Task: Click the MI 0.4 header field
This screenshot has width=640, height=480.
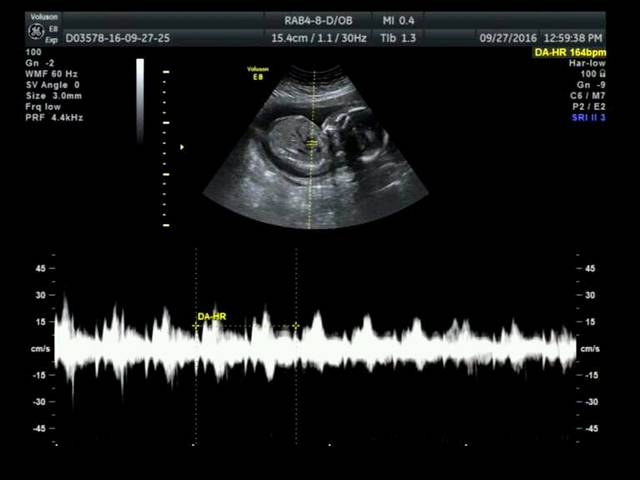Action: pos(398,20)
